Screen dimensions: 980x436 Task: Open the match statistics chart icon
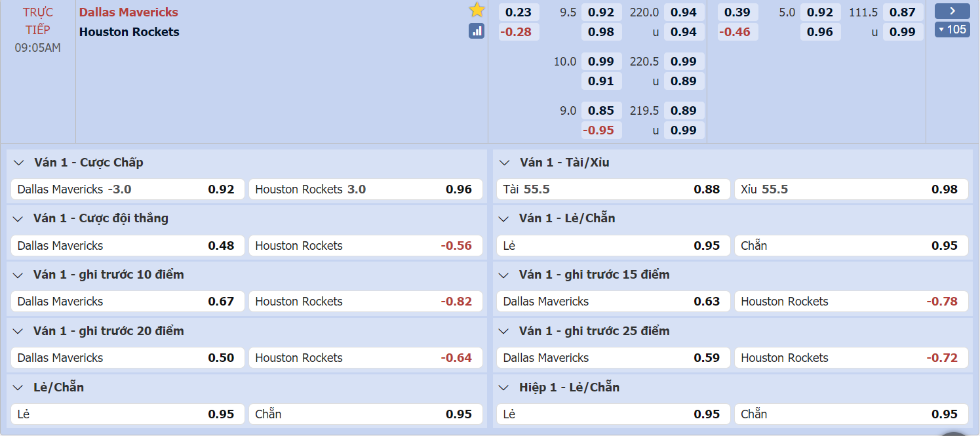tap(477, 30)
